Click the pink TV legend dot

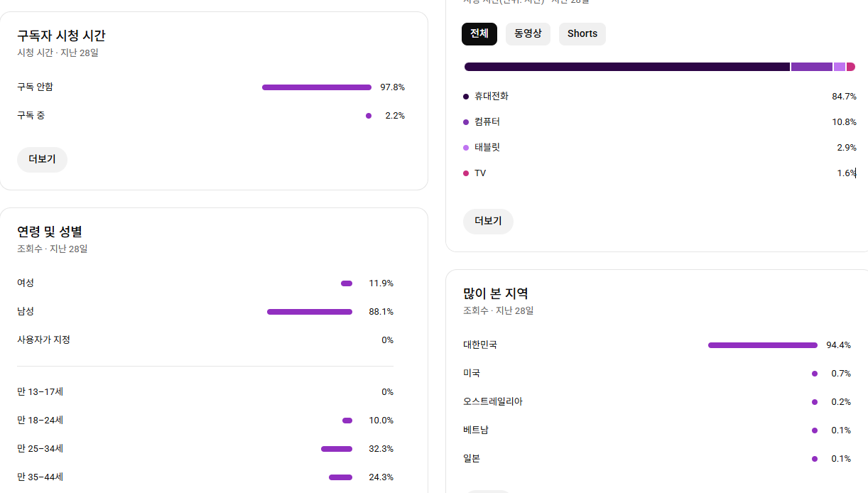point(466,173)
